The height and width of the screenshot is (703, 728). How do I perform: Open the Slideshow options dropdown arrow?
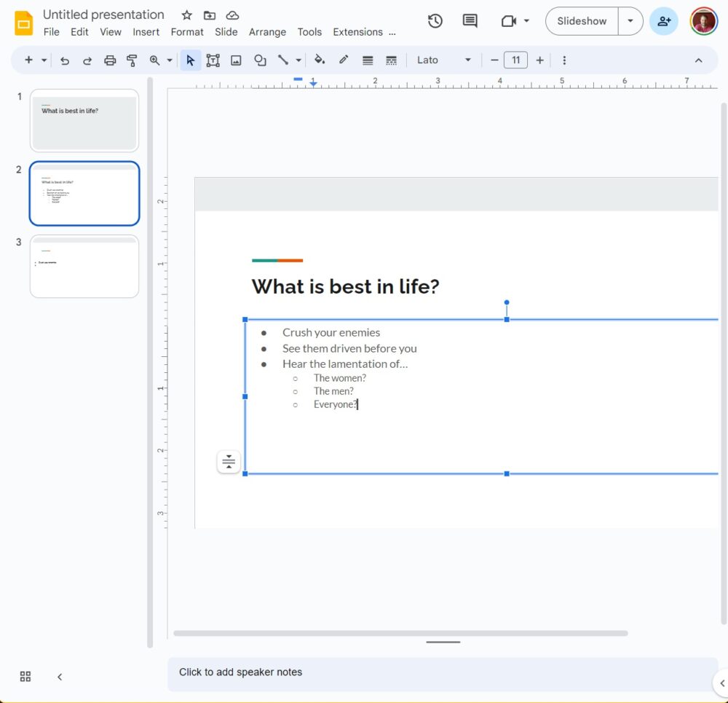[x=630, y=21]
